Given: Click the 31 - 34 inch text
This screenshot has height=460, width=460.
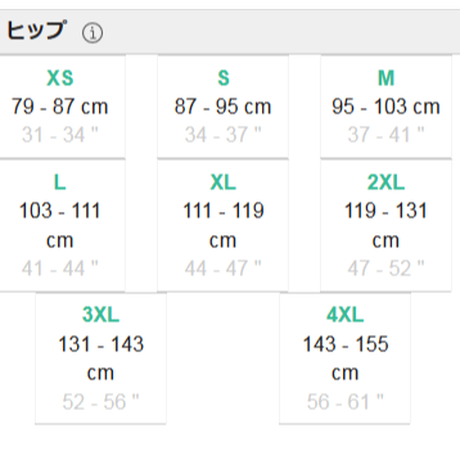Looking at the screenshot, I should 60,135.
